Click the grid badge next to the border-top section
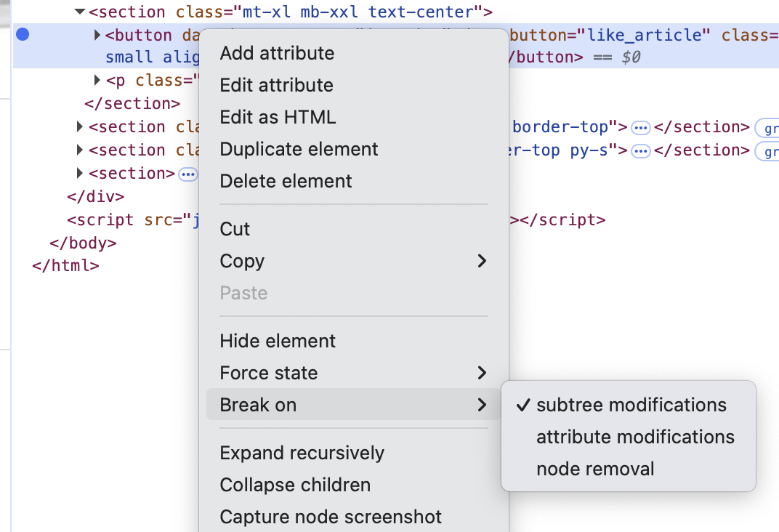The height and width of the screenshot is (532, 779). click(771, 127)
